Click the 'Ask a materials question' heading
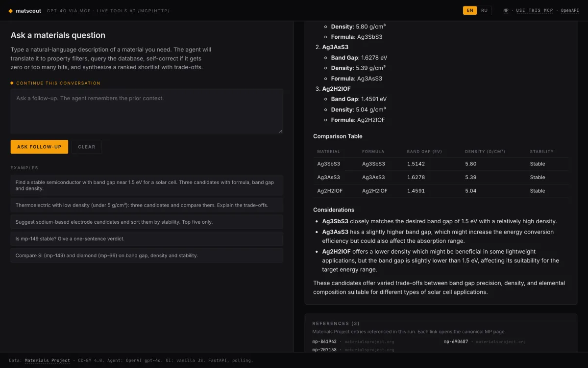The width and height of the screenshot is (588, 368). (58, 35)
